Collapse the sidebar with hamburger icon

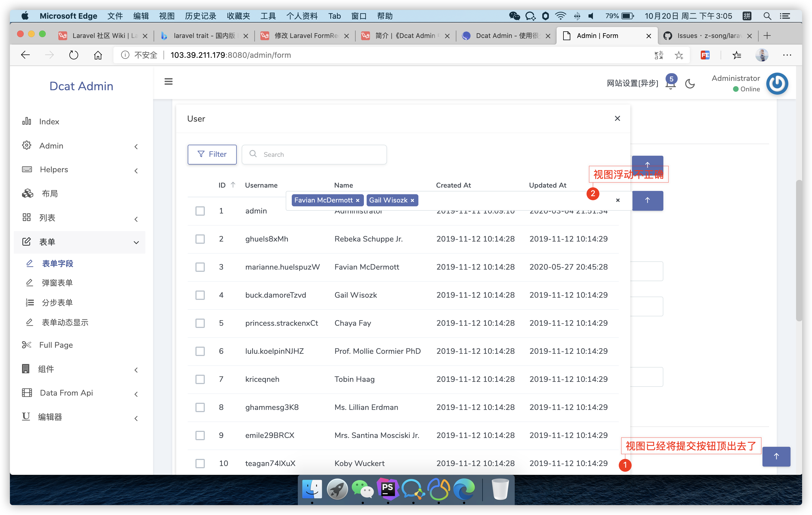[168, 81]
